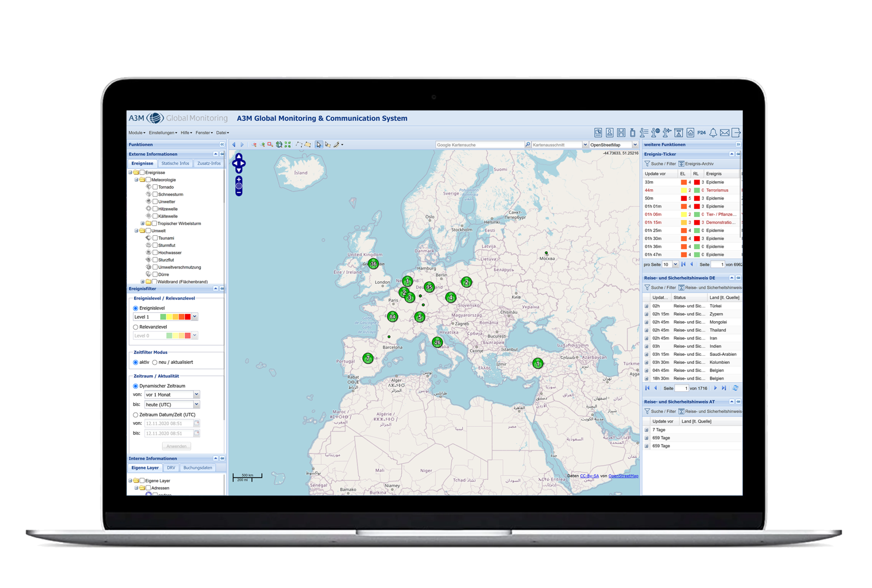Open the von 'vor 1 Monat' dropdown
Screen dimensions: 872x588
point(196,395)
